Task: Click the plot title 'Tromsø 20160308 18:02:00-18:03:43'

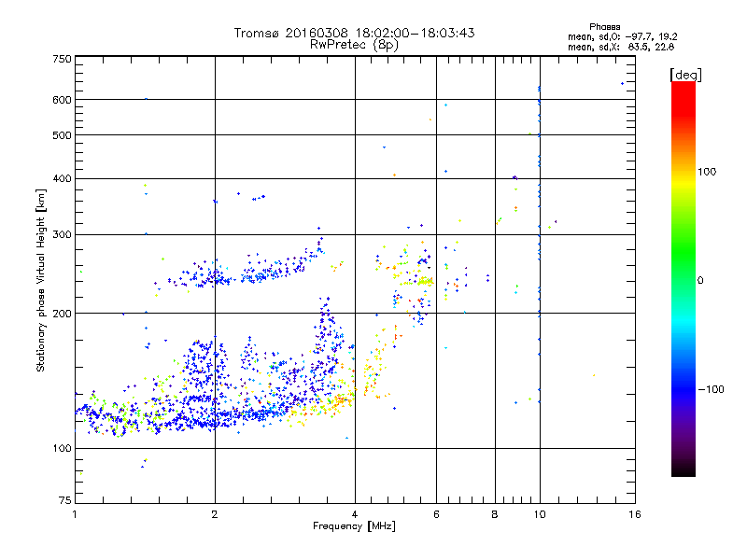Action: tap(354, 33)
